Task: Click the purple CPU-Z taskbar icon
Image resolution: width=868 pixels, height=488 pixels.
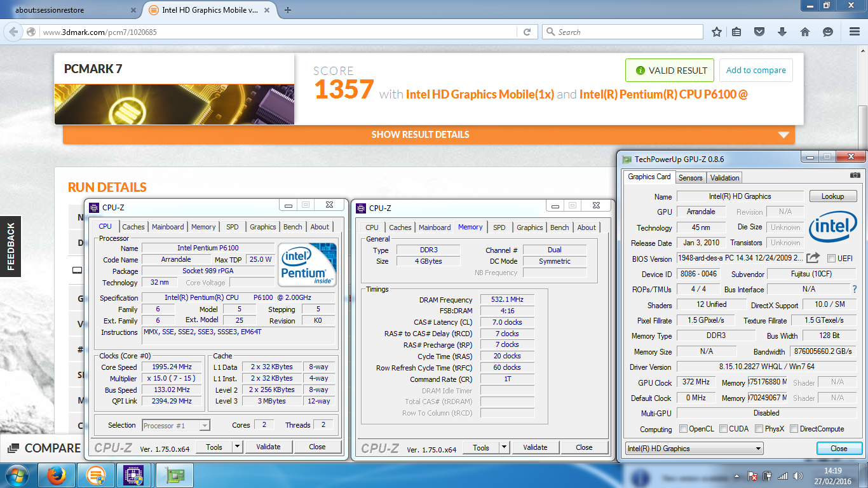Action: click(133, 475)
